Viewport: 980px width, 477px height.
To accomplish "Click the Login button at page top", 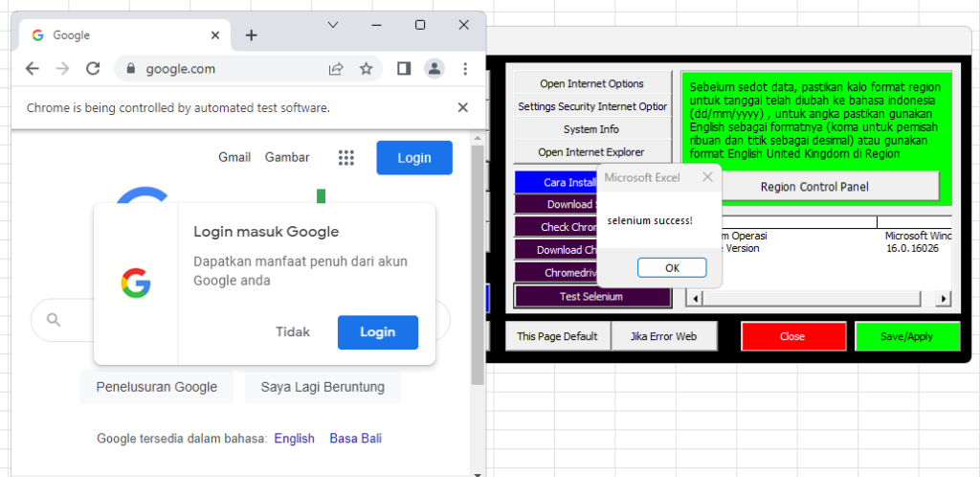I will pos(414,157).
